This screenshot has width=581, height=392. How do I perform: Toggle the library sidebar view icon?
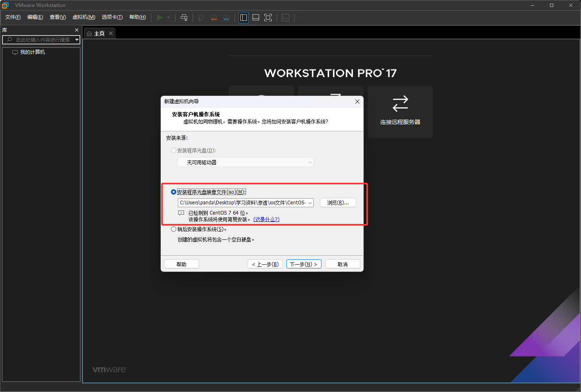[x=244, y=18]
